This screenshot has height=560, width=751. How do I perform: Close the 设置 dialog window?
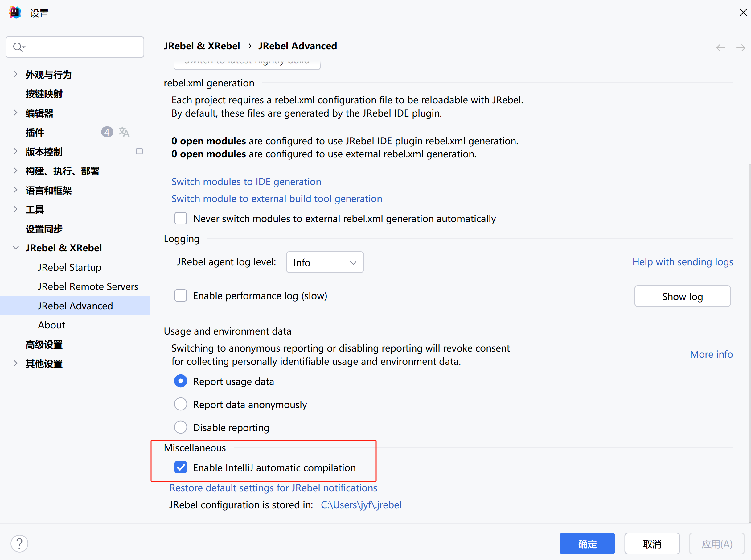click(743, 13)
